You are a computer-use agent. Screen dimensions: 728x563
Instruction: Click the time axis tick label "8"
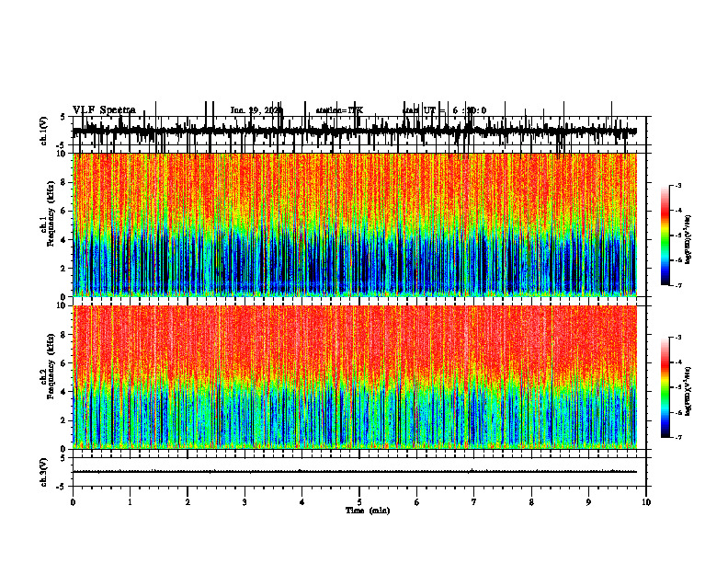coord(531,502)
